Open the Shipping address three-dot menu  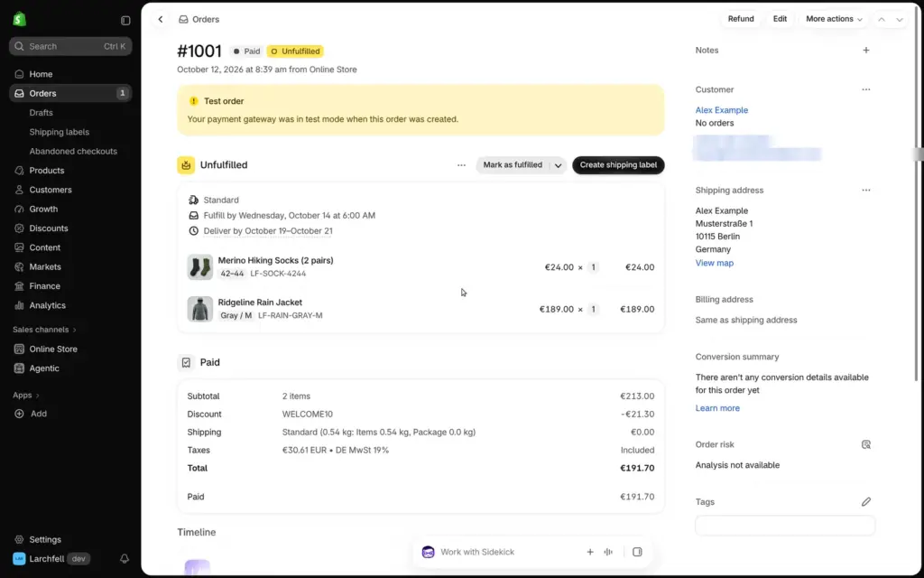[866, 190]
